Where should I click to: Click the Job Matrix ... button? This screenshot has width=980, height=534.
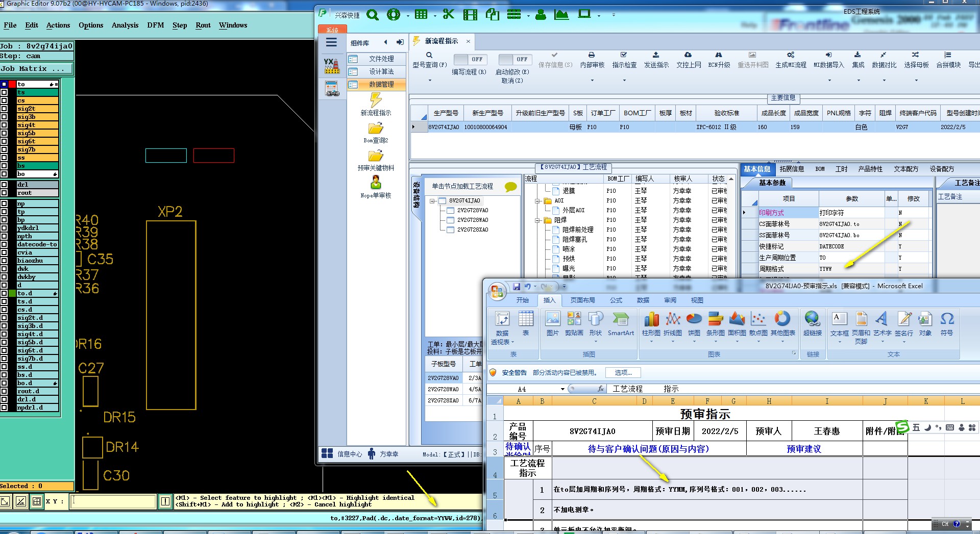[x=37, y=68]
